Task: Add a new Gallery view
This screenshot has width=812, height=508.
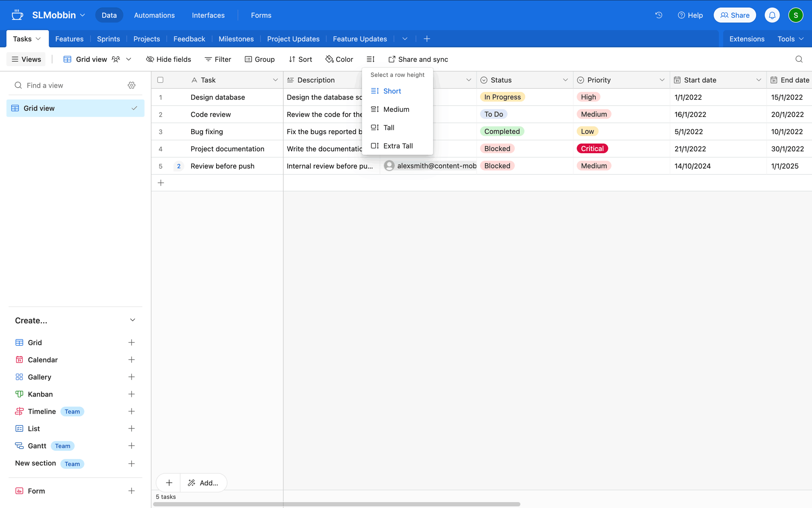Action: pyautogui.click(x=132, y=377)
